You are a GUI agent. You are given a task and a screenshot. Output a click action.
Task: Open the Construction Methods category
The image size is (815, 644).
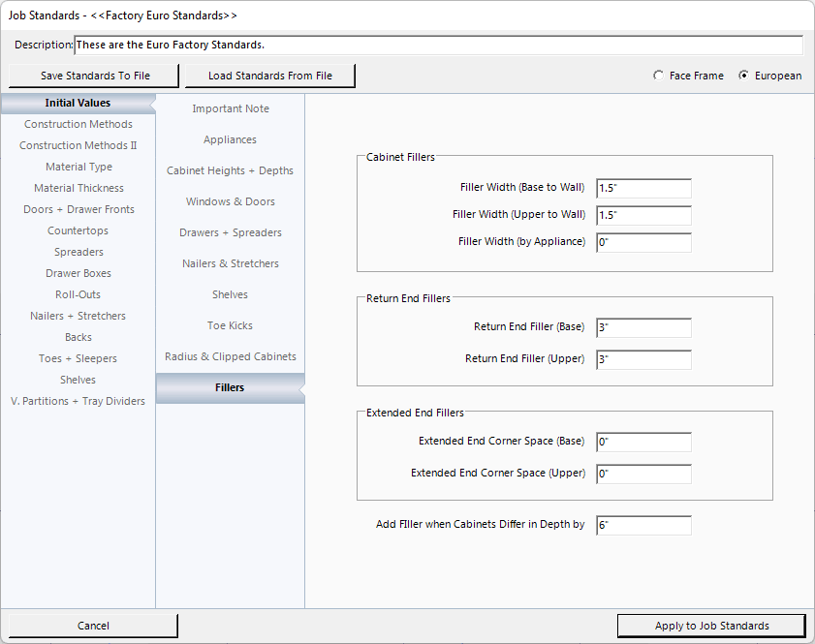(78, 124)
